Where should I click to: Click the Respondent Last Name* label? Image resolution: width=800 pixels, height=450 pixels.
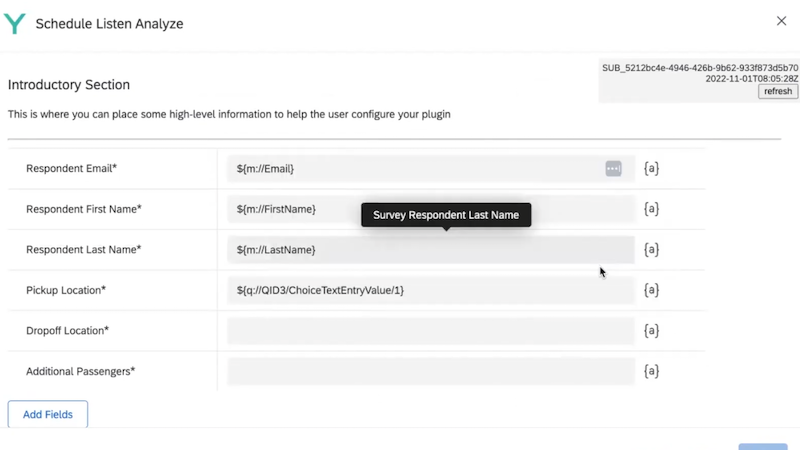click(x=84, y=249)
